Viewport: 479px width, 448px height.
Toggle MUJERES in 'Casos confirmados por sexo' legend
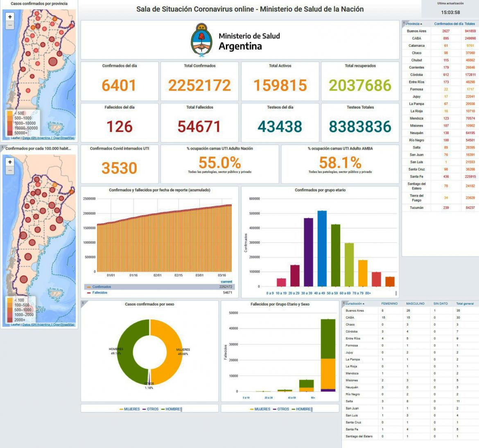pos(130,409)
